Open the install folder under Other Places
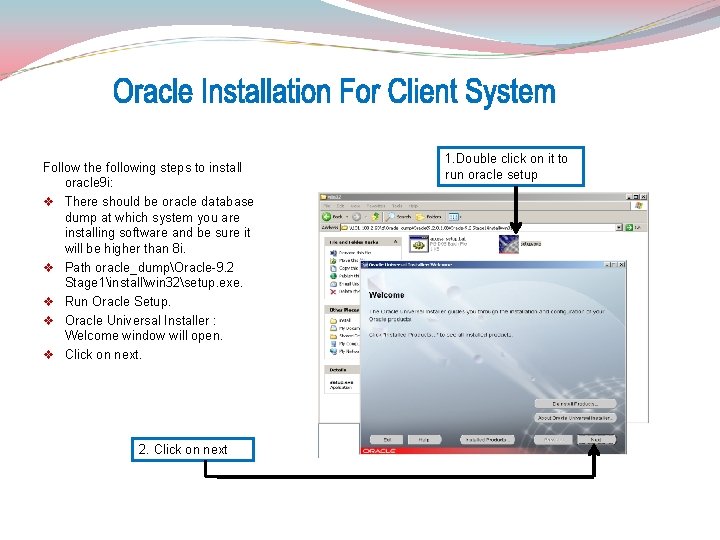 tap(340, 321)
